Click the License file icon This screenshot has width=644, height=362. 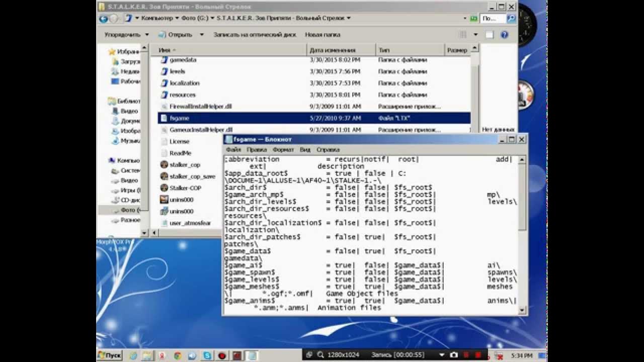click(164, 141)
